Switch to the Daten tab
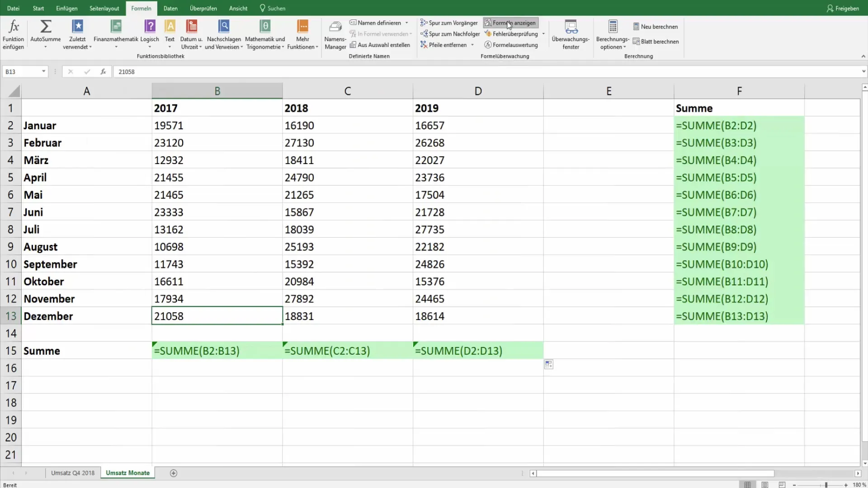 point(170,8)
